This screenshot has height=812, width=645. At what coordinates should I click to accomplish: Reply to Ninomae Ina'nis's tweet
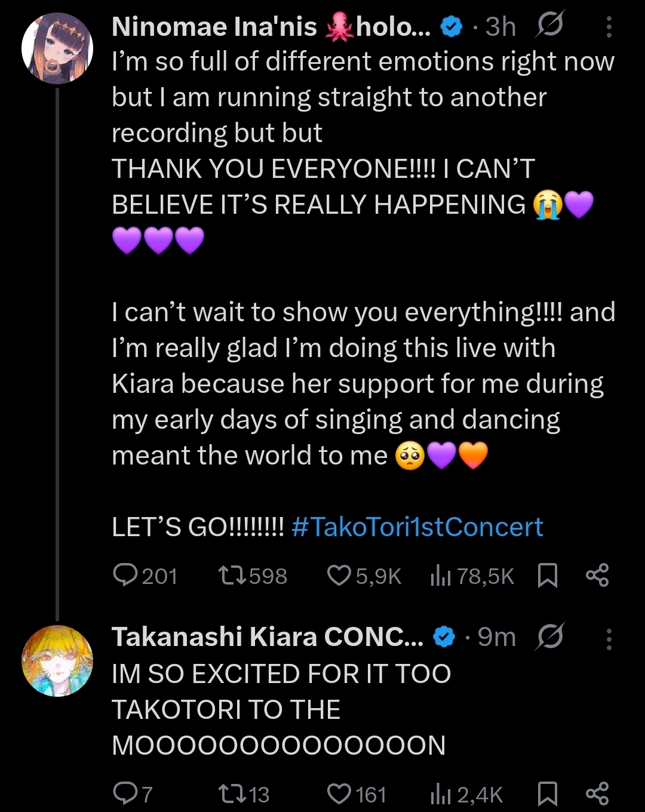pyautogui.click(x=125, y=576)
